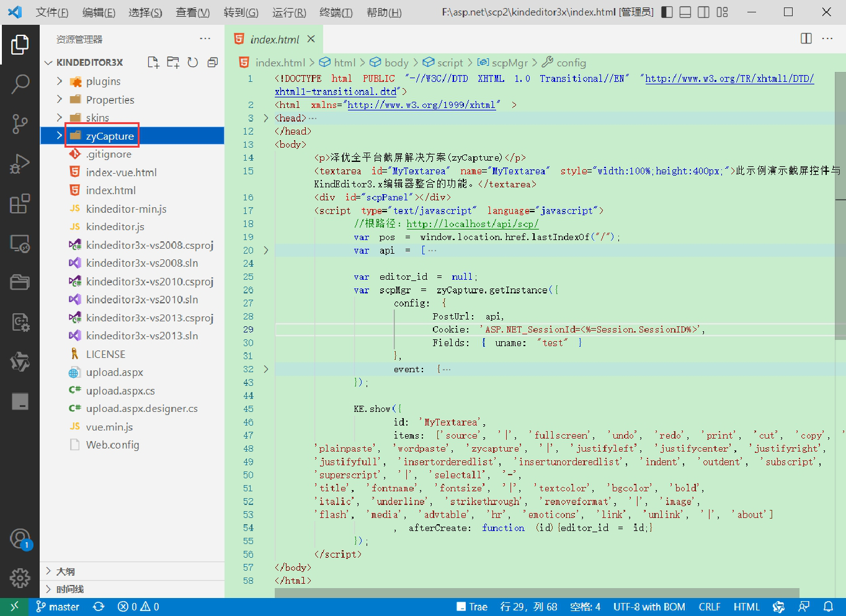Click the split editor right icon

806,38
